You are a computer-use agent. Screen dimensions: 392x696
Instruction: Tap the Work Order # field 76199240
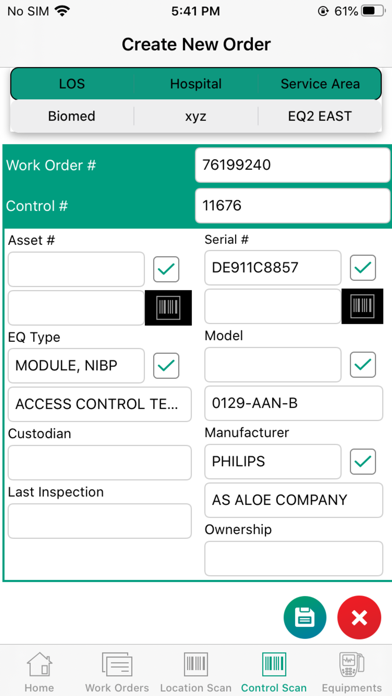(293, 165)
